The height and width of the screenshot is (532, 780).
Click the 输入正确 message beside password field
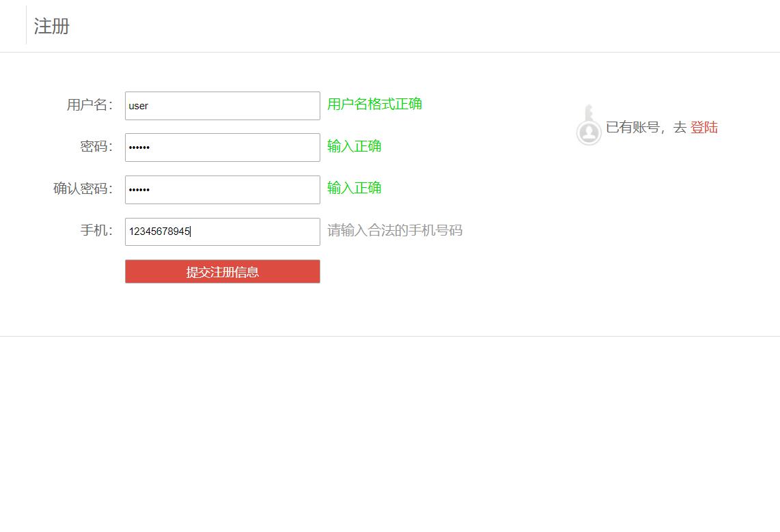[x=354, y=146]
